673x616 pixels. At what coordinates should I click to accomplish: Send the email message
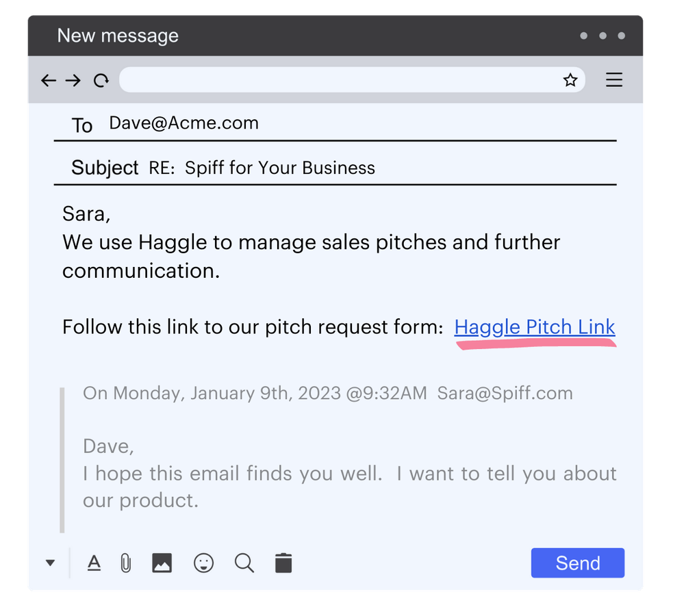577,563
